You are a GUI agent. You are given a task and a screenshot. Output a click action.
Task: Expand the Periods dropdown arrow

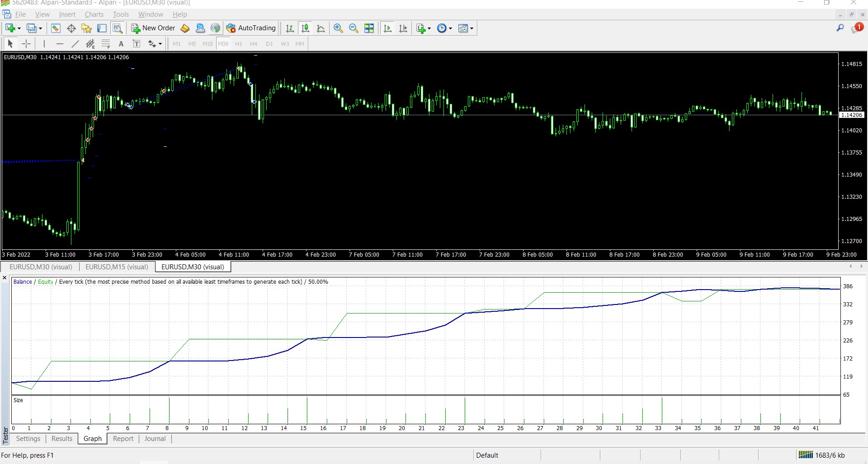[x=450, y=28]
